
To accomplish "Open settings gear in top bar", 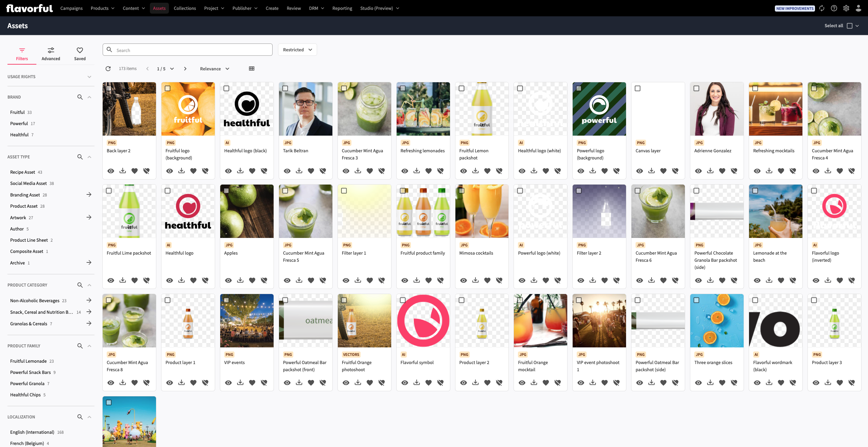I will [x=846, y=8].
